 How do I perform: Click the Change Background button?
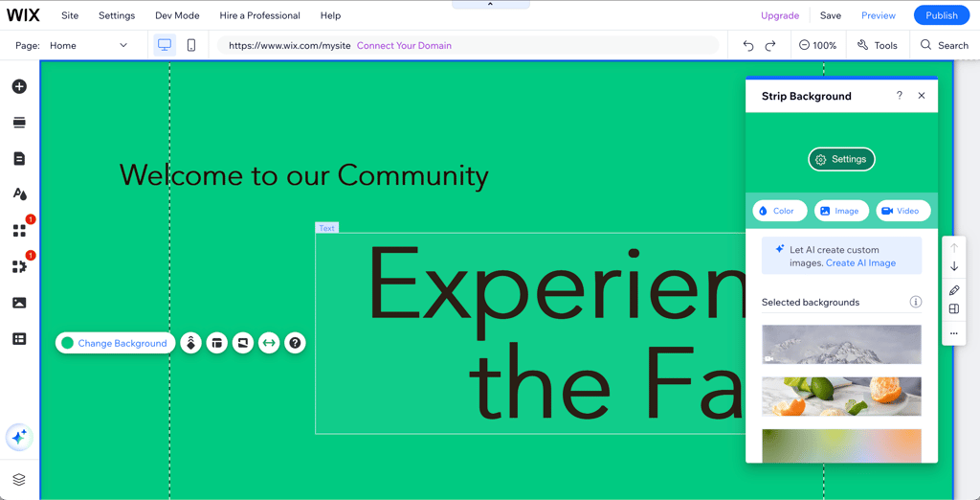(115, 343)
